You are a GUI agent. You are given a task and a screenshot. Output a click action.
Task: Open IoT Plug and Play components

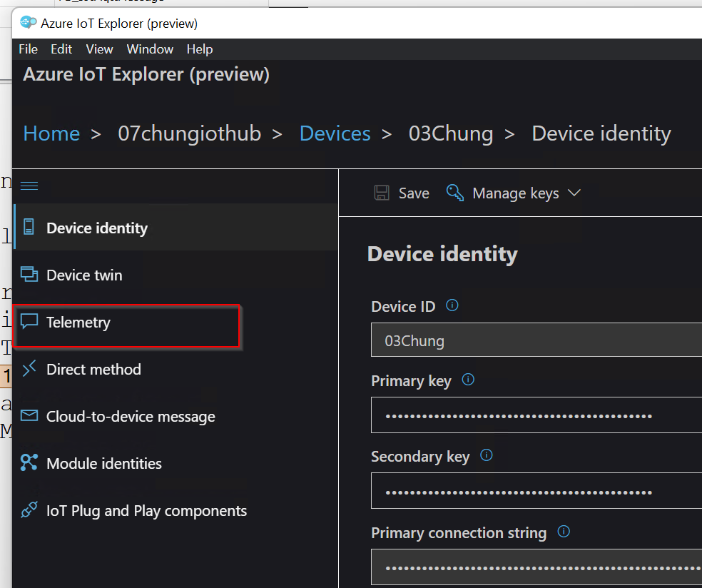(x=176, y=510)
